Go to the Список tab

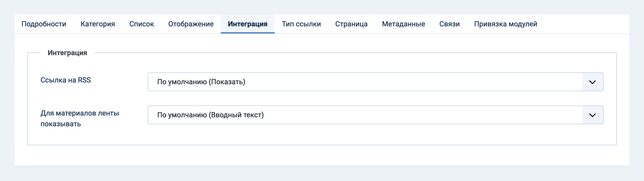tap(142, 24)
